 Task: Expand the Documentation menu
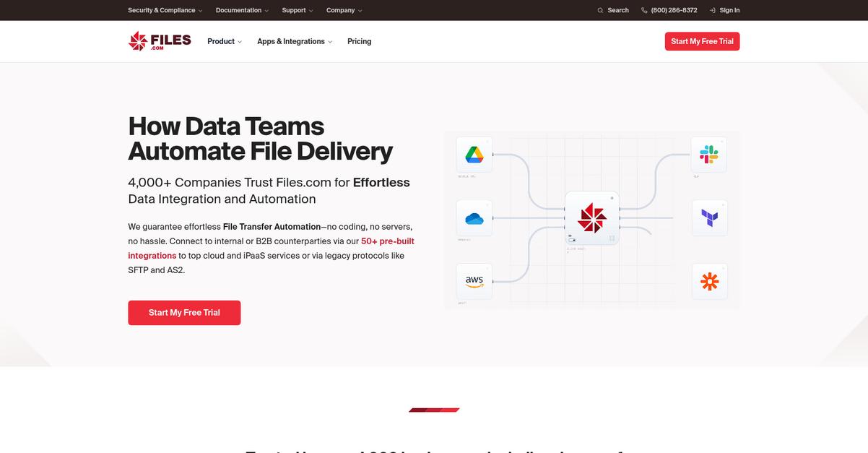pos(242,10)
